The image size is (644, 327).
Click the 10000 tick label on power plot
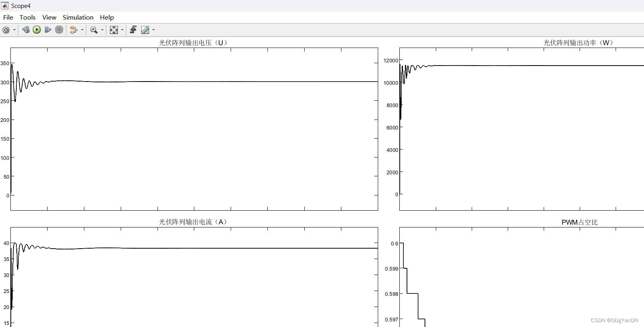[391, 83]
